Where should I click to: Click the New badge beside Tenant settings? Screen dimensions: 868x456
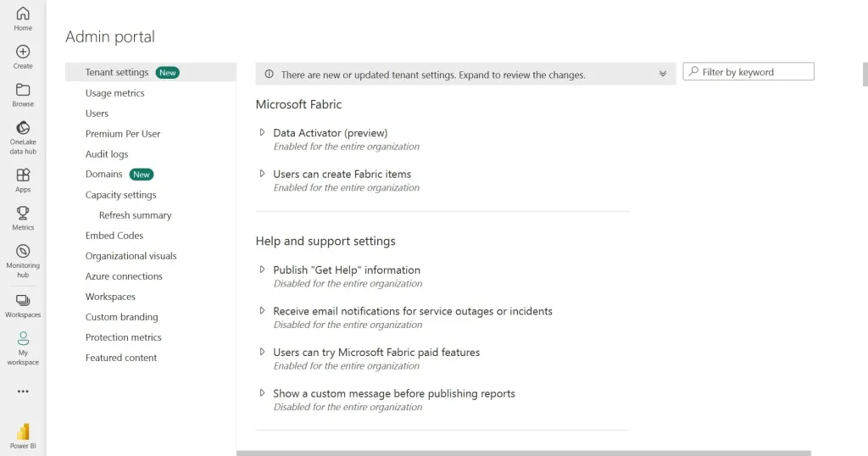click(167, 73)
